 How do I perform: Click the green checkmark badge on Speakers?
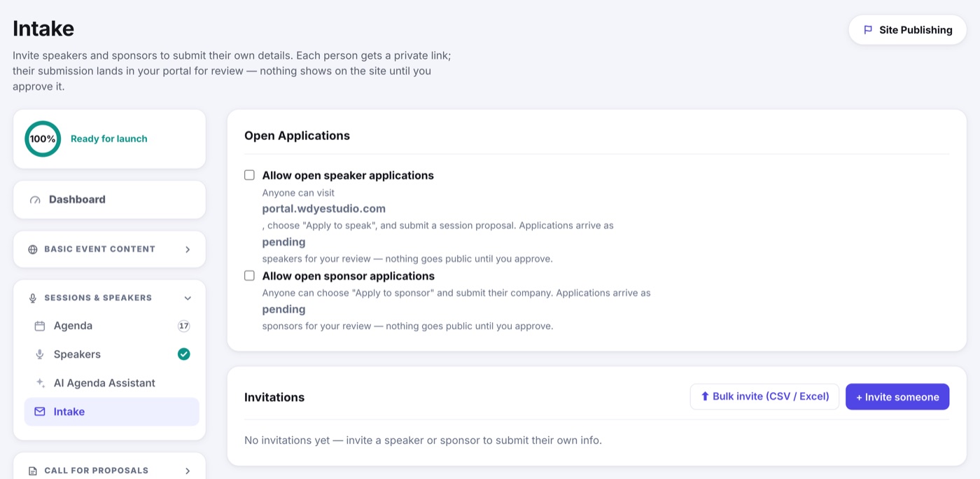pos(183,354)
